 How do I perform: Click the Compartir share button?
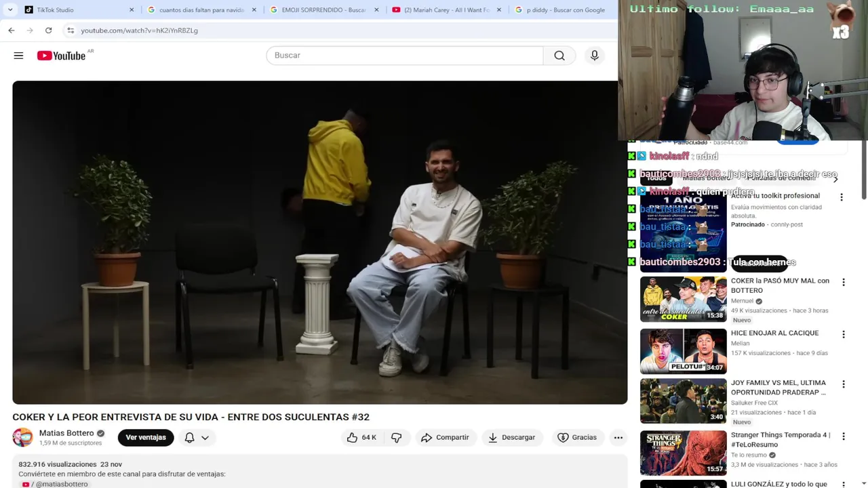click(x=445, y=438)
